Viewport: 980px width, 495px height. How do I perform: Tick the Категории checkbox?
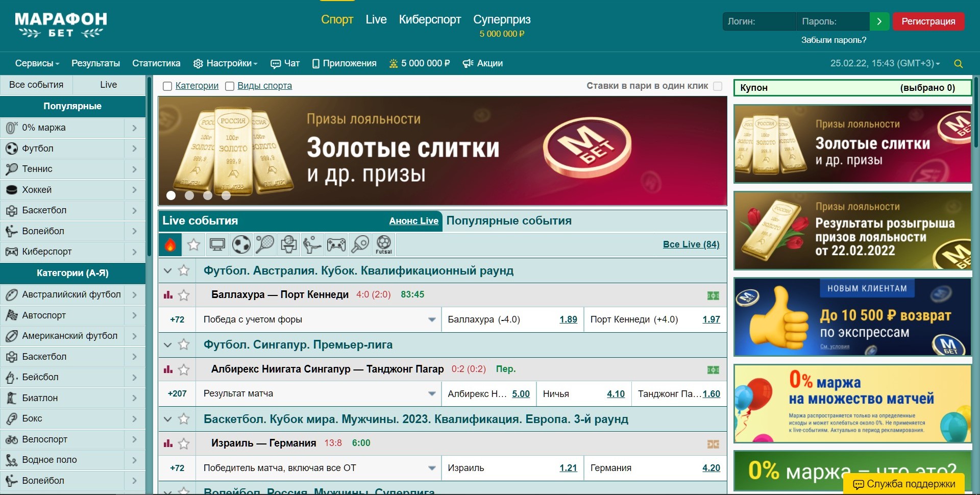pyautogui.click(x=167, y=86)
